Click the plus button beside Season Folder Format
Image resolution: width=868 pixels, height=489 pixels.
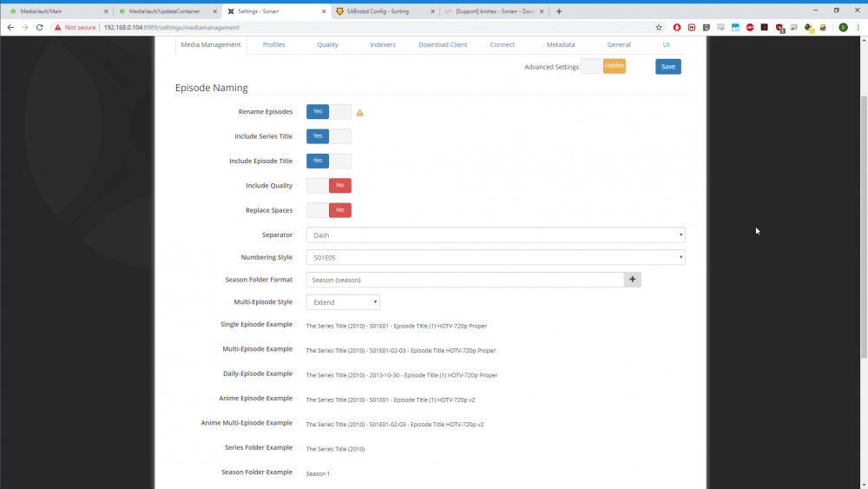pyautogui.click(x=632, y=280)
